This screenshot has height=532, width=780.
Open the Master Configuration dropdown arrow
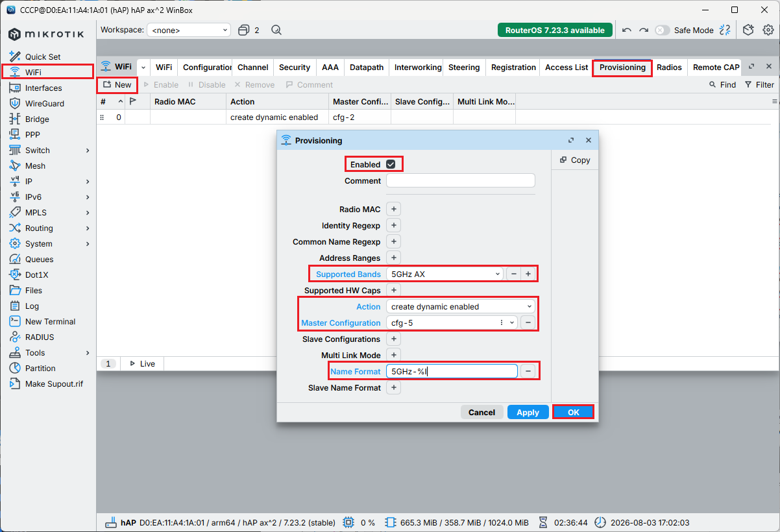click(512, 322)
